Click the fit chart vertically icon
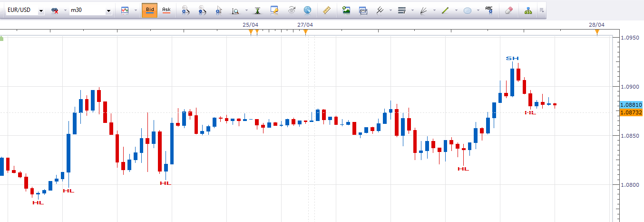The height and width of the screenshot is (222, 644). point(257,10)
